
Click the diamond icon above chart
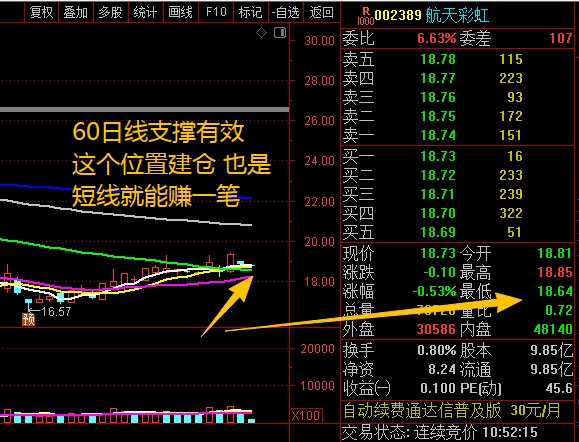[x=261, y=33]
